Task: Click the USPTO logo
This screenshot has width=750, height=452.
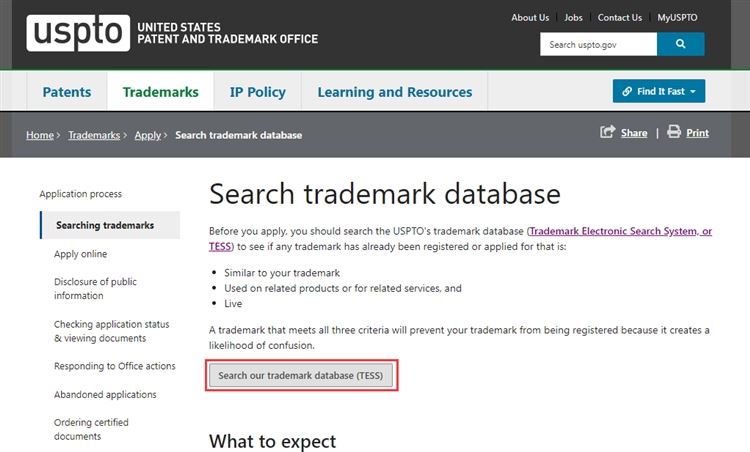Action: tap(78, 33)
